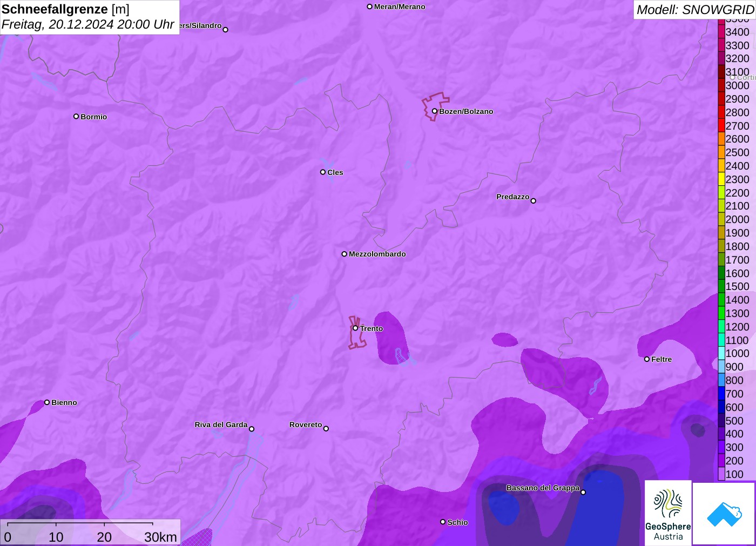Select the 1400 m green legend swatch
Image resolution: width=756 pixels, height=546 pixels.
coord(721,300)
